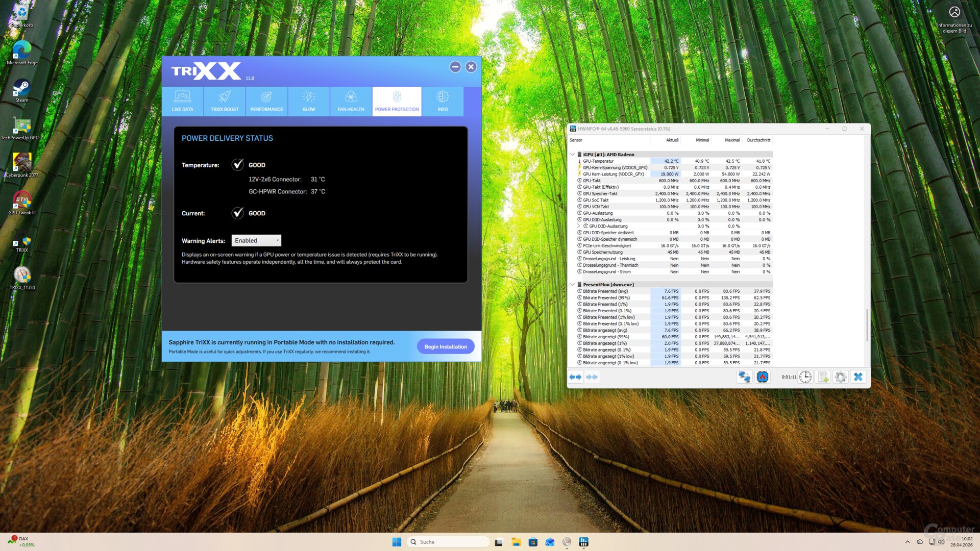
Task: Click HWiNFO expand columns arrows icon
Action: (575, 377)
